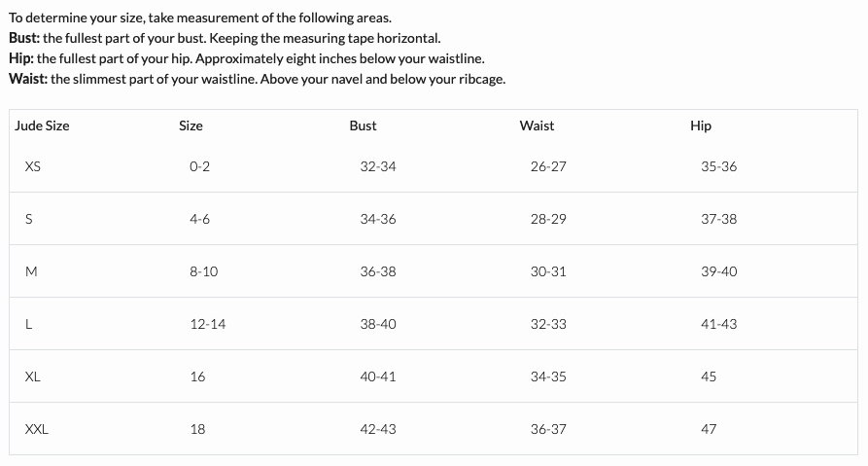Image resolution: width=868 pixels, height=466 pixels.
Task: Click the Bust column header
Action: point(363,125)
